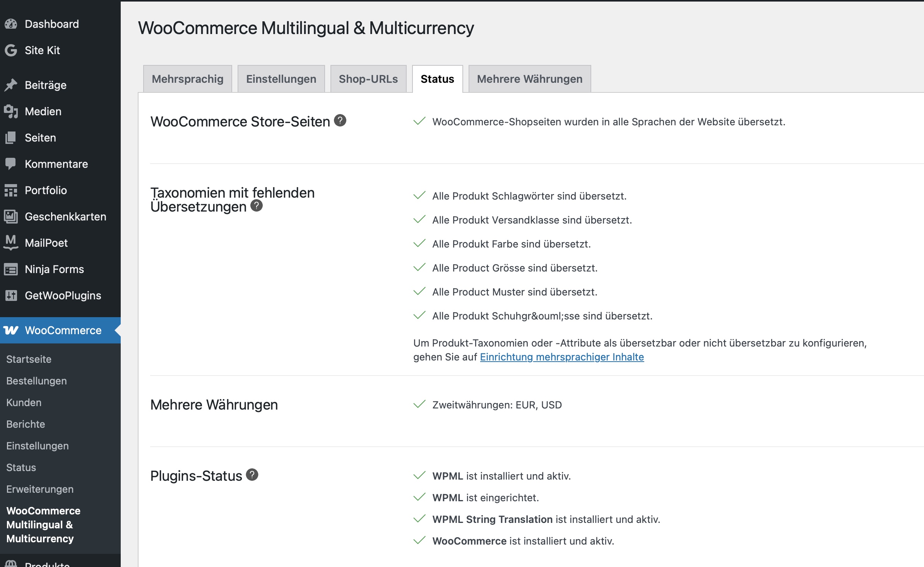The image size is (924, 567).
Task: Open Erweiterungen submenu link
Action: (40, 489)
